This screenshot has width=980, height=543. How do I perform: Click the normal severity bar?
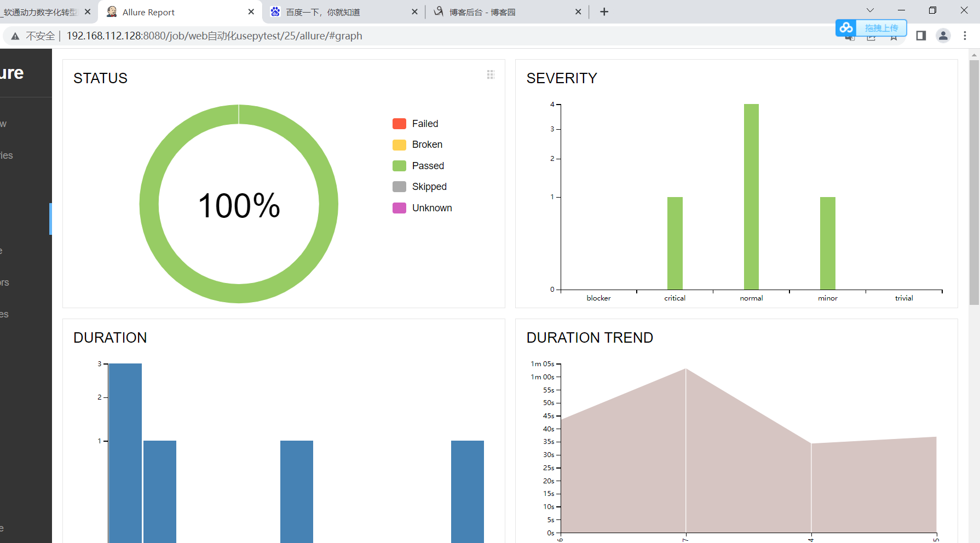(x=751, y=197)
